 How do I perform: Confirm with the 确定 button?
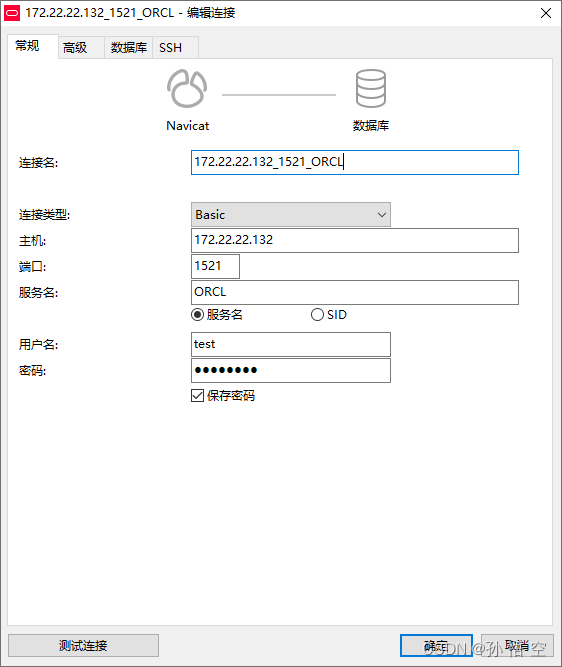click(436, 645)
